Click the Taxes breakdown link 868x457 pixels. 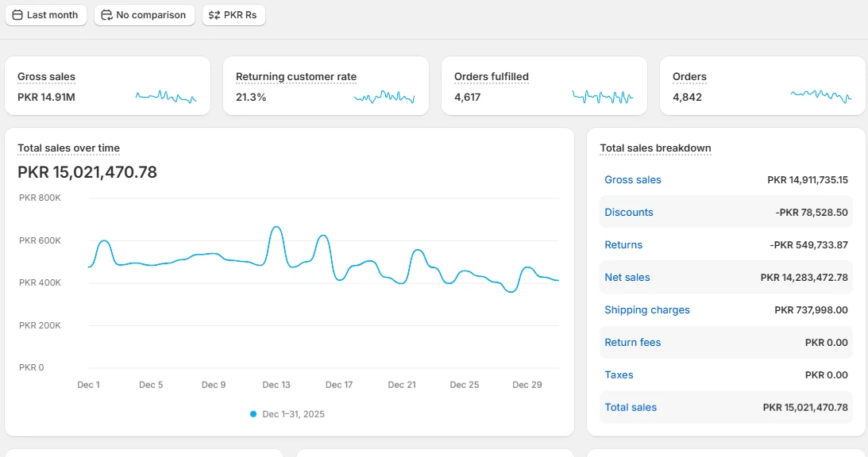pyautogui.click(x=619, y=375)
